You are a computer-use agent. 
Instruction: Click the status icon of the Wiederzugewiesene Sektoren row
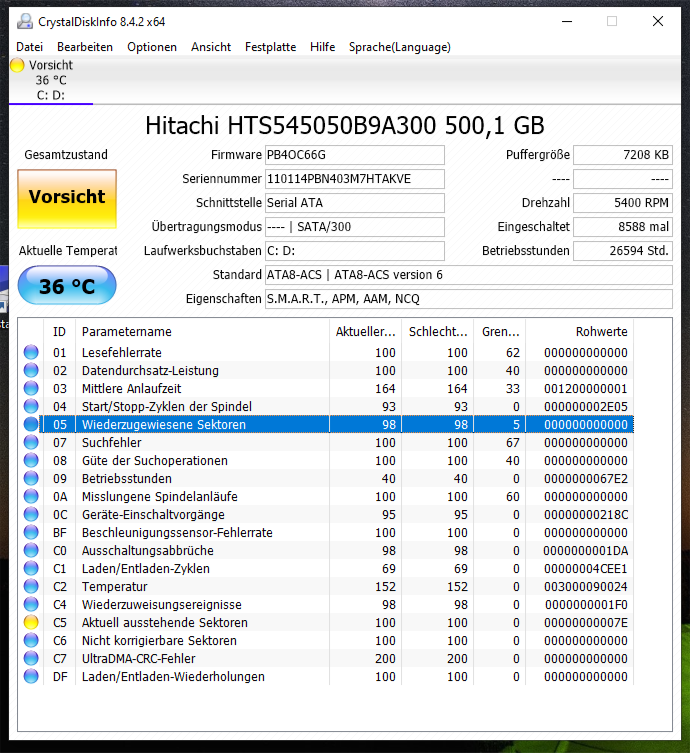point(31,424)
